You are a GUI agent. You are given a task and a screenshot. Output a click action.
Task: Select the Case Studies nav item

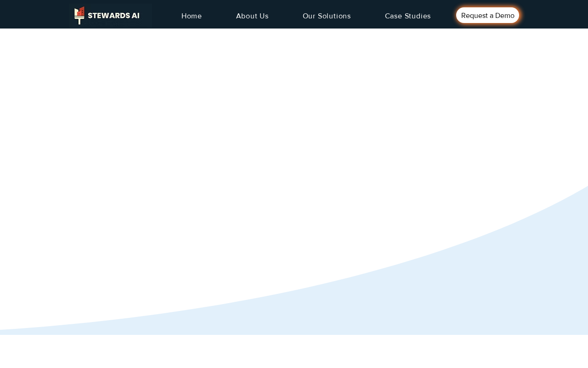pos(408,16)
